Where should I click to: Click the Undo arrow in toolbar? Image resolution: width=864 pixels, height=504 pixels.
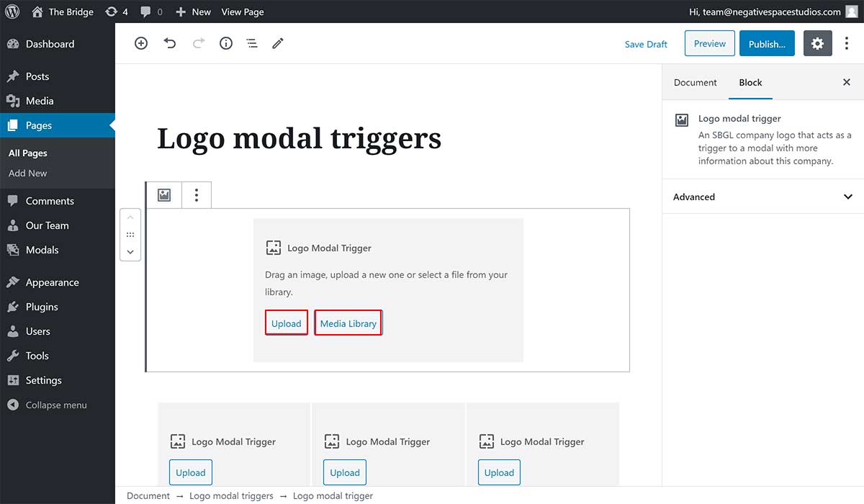[170, 43]
